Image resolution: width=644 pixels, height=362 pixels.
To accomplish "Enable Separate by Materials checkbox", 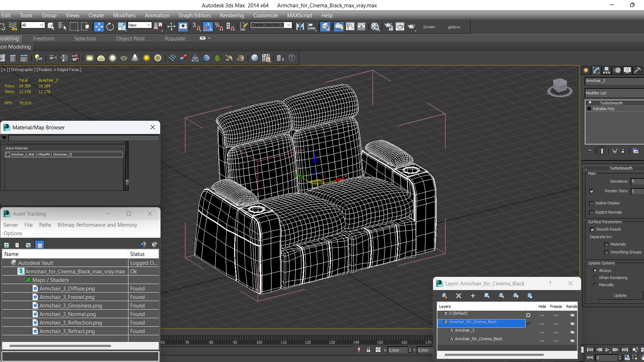I will point(606,245).
